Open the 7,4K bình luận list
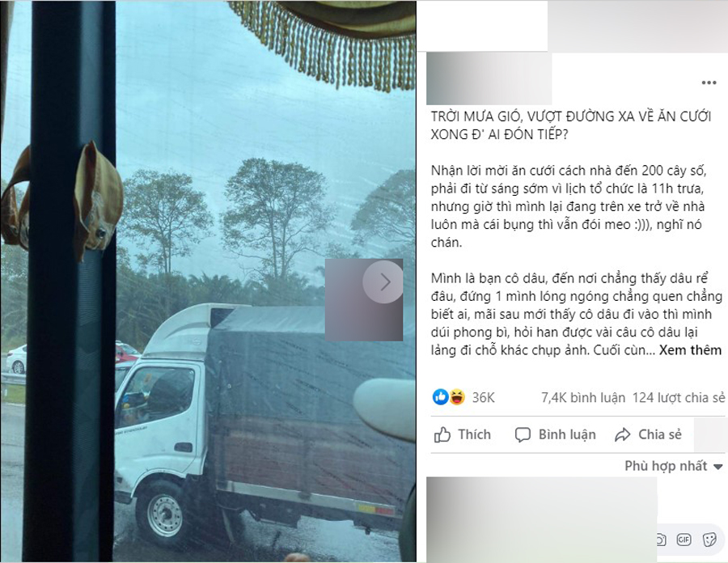The width and height of the screenshot is (728, 563). (x=583, y=398)
